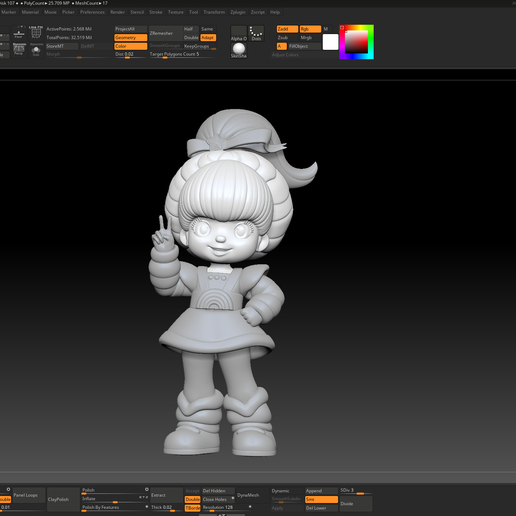Open the Zscript menu

click(x=258, y=12)
